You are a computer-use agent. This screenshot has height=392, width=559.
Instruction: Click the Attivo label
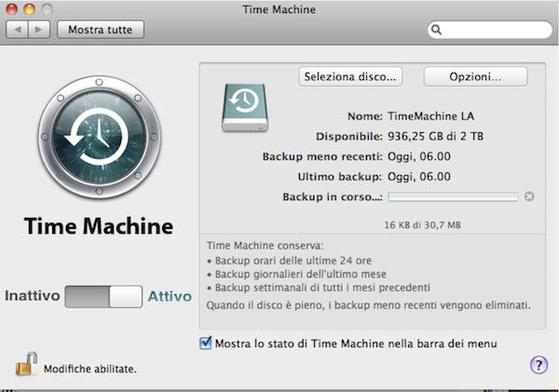pyautogui.click(x=170, y=296)
